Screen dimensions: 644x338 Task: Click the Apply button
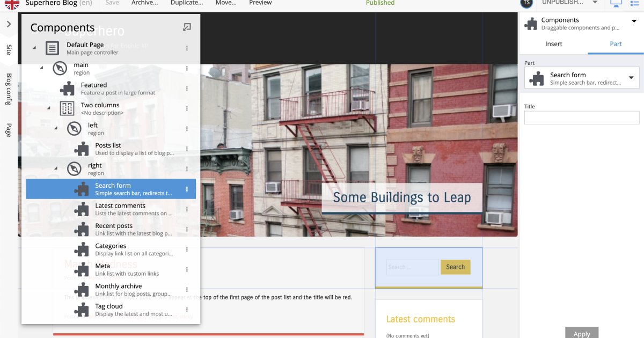(582, 333)
